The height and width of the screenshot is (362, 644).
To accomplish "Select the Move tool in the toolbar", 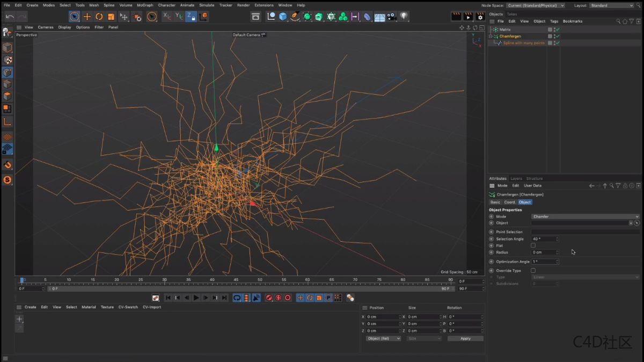I will click(x=87, y=16).
